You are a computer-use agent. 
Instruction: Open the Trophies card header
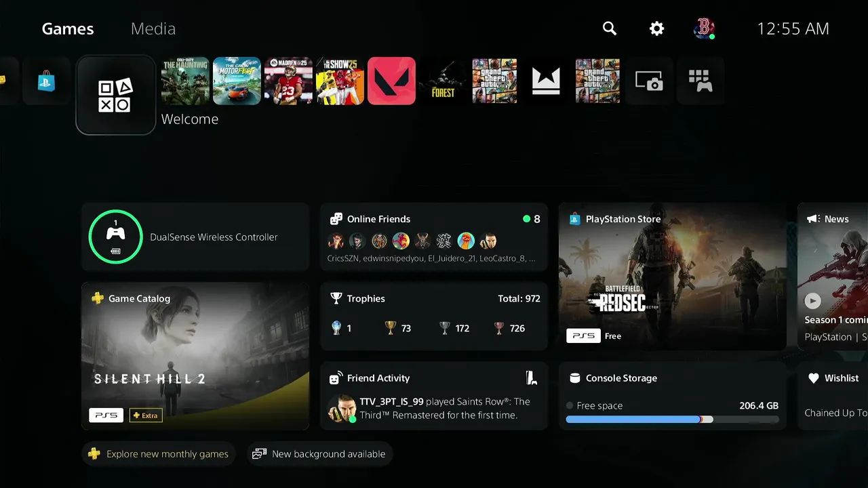(x=366, y=298)
